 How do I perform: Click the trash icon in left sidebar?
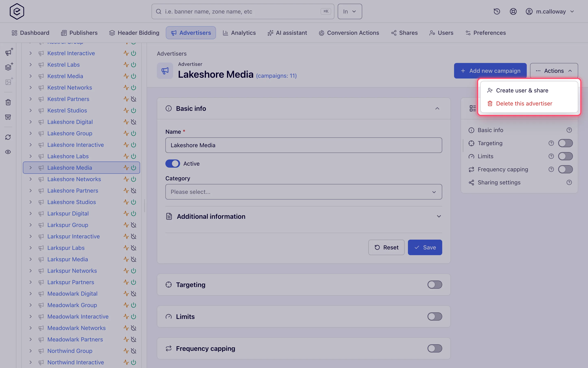8,102
